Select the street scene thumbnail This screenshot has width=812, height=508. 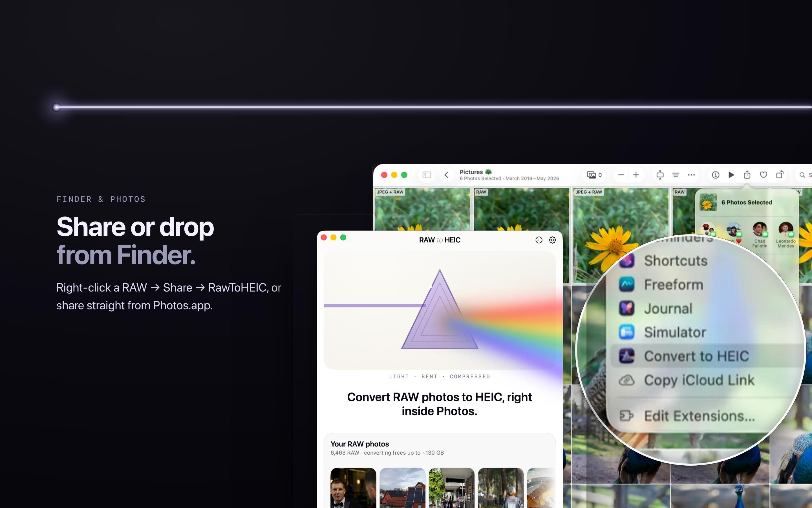(x=452, y=487)
